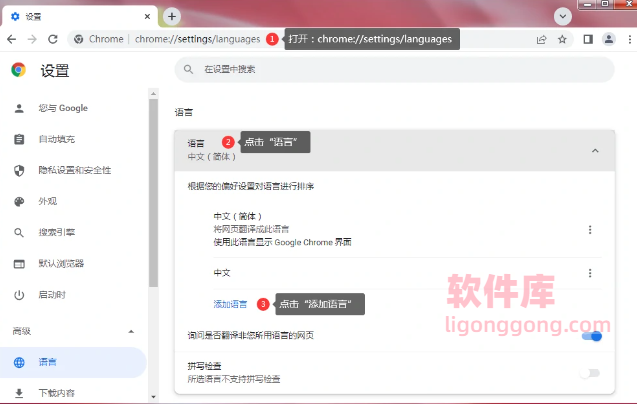Open 下载内容 in sidebar
Screen dimensions: 637x404
point(56,393)
